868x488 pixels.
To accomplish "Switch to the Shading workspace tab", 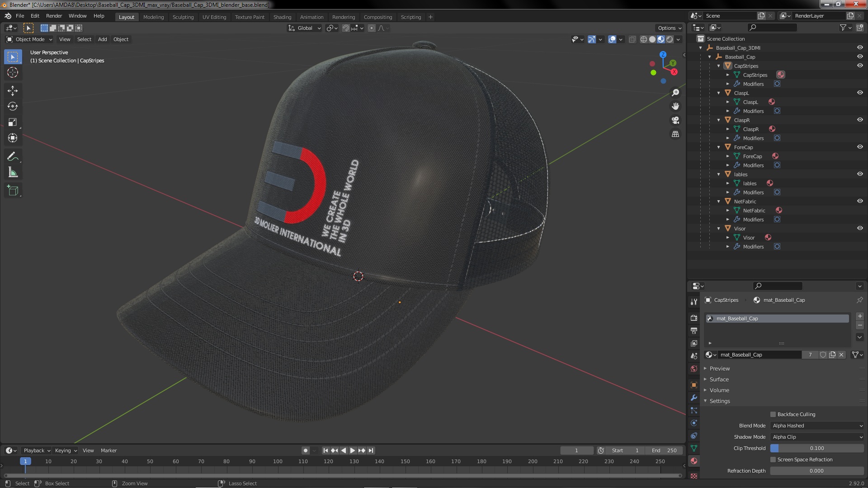I will 282,17.
